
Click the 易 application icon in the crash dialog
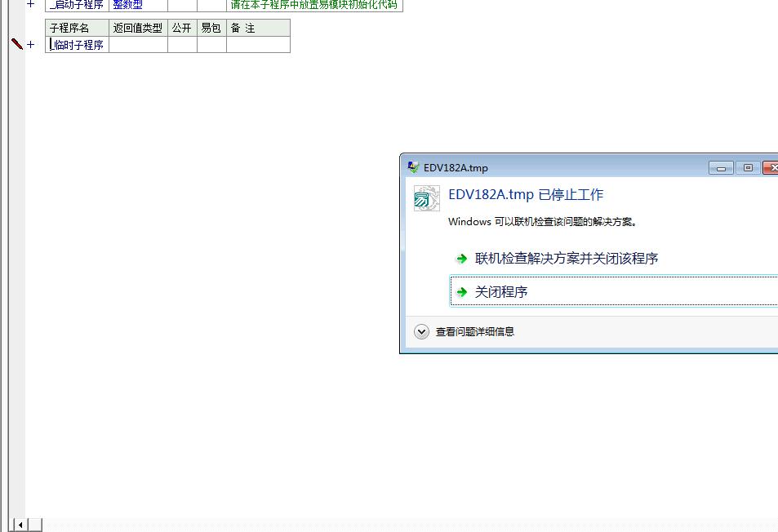tap(426, 198)
